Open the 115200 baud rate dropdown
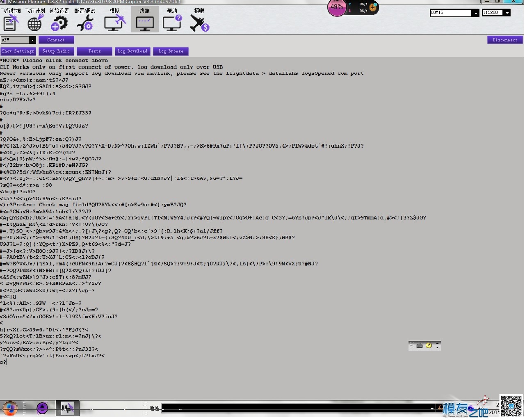Screen dimensions: 525x420 [x=507, y=13]
